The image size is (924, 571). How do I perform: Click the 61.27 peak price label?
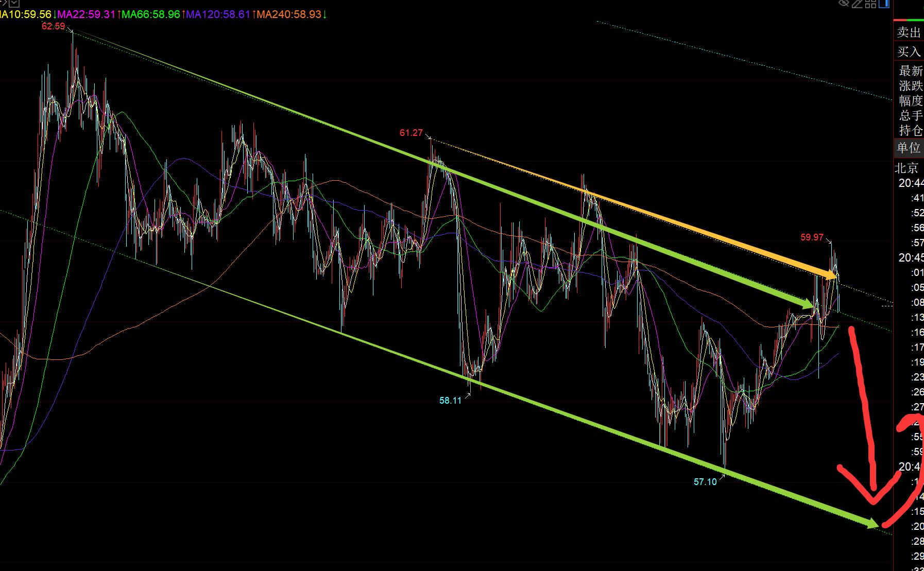411,133
